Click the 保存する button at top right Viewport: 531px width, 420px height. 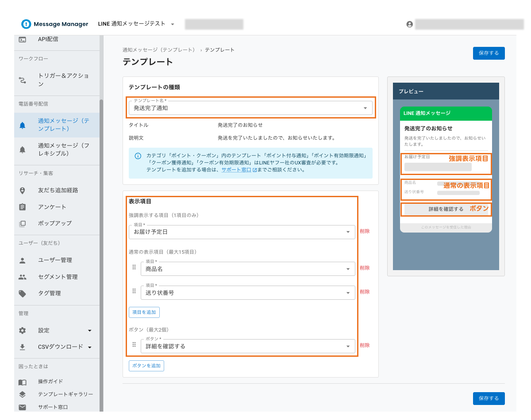489,53
